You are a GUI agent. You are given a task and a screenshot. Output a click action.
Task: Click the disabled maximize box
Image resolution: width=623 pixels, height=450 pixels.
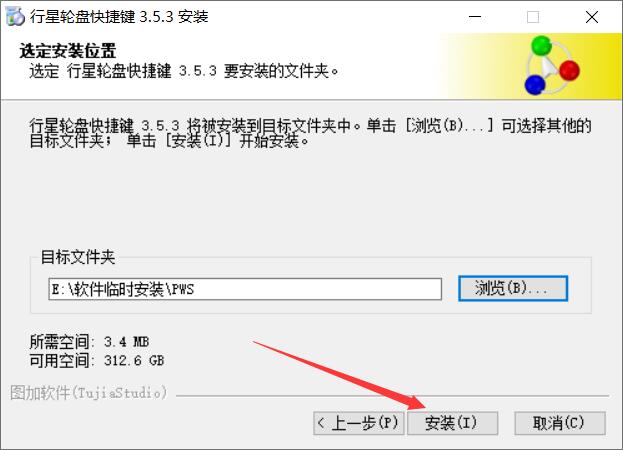pyautogui.click(x=533, y=17)
